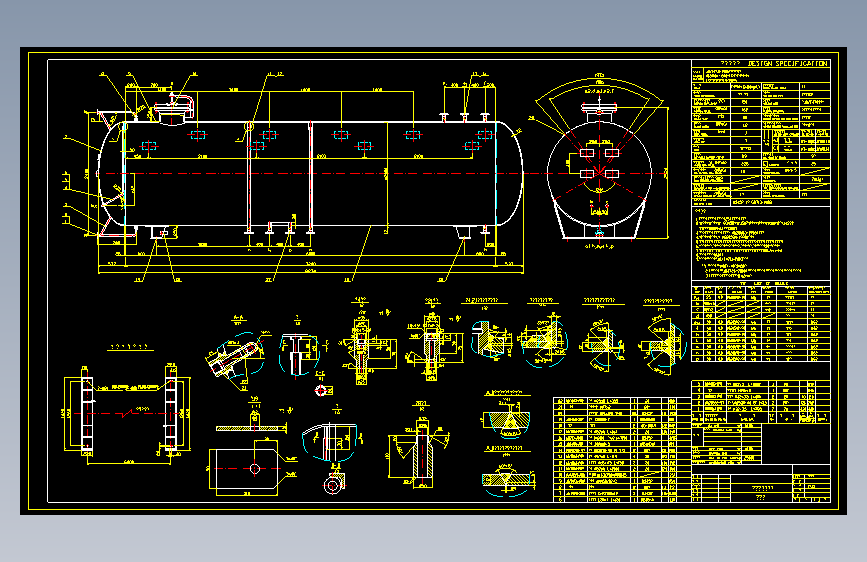Select the circular end view of the tank

coord(599,174)
